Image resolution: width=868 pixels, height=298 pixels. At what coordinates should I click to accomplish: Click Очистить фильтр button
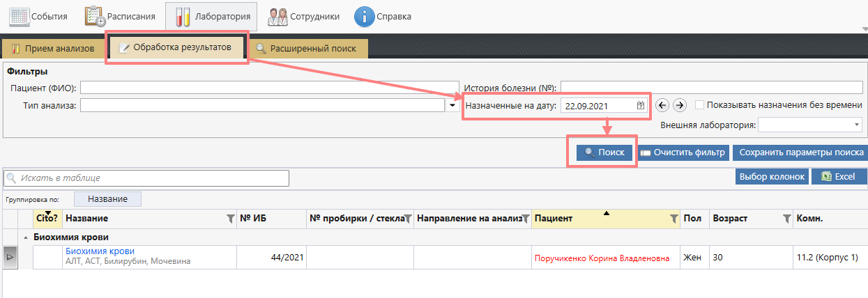(x=683, y=152)
